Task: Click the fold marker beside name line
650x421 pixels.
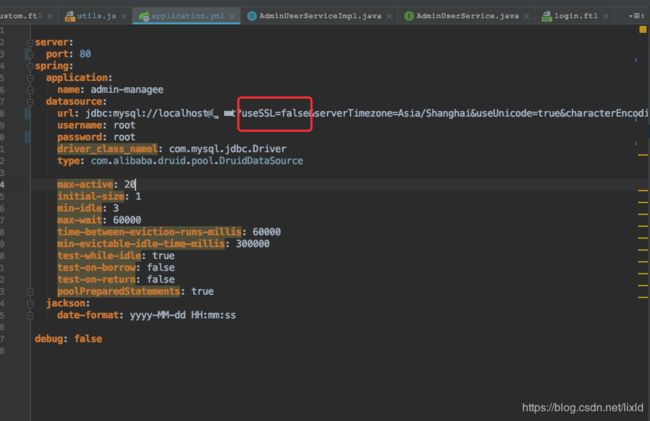Action: [x=30, y=90]
